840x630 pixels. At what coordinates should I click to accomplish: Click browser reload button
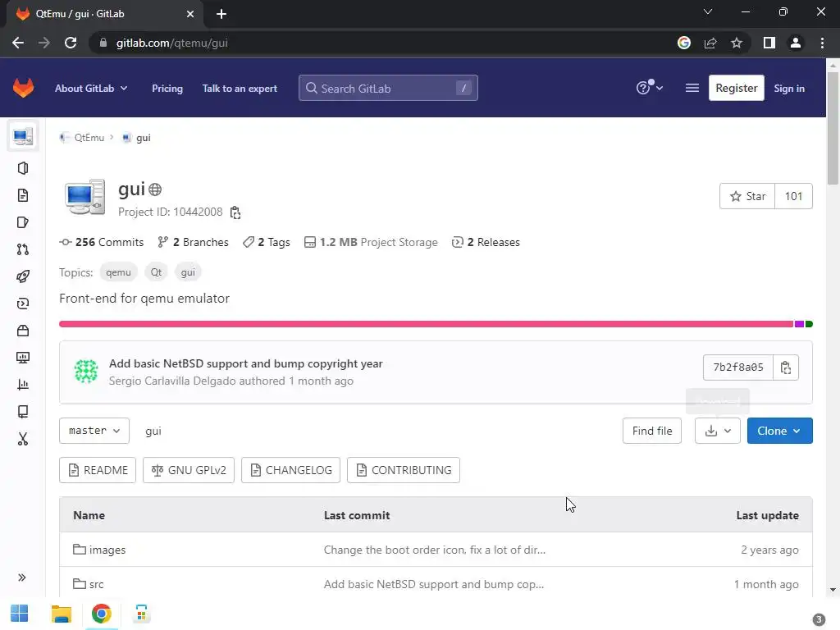71,43
